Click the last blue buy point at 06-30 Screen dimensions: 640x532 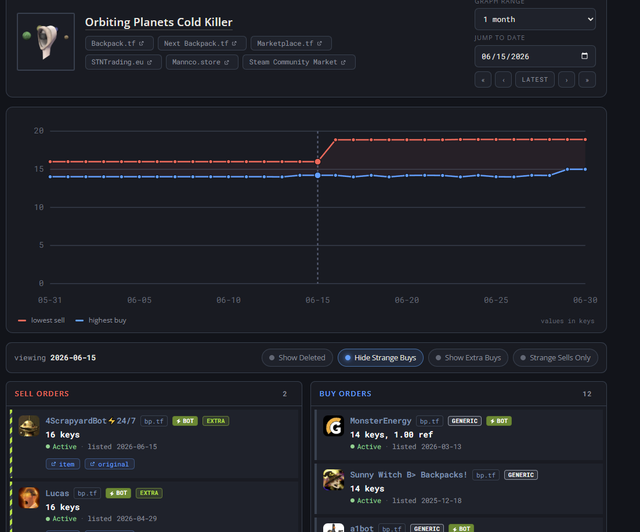click(585, 169)
